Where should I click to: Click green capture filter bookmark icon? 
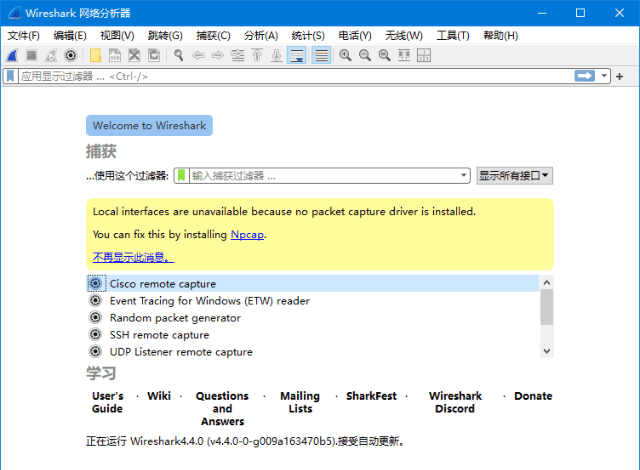[182, 175]
